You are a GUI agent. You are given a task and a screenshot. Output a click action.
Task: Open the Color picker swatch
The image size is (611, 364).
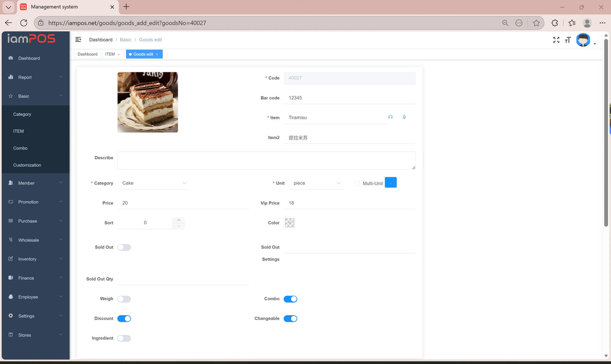pyautogui.click(x=290, y=223)
